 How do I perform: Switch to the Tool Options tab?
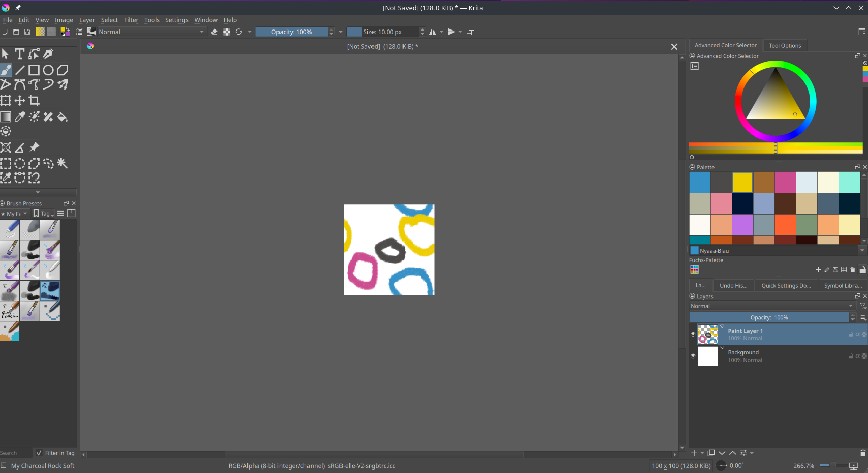coord(785,46)
